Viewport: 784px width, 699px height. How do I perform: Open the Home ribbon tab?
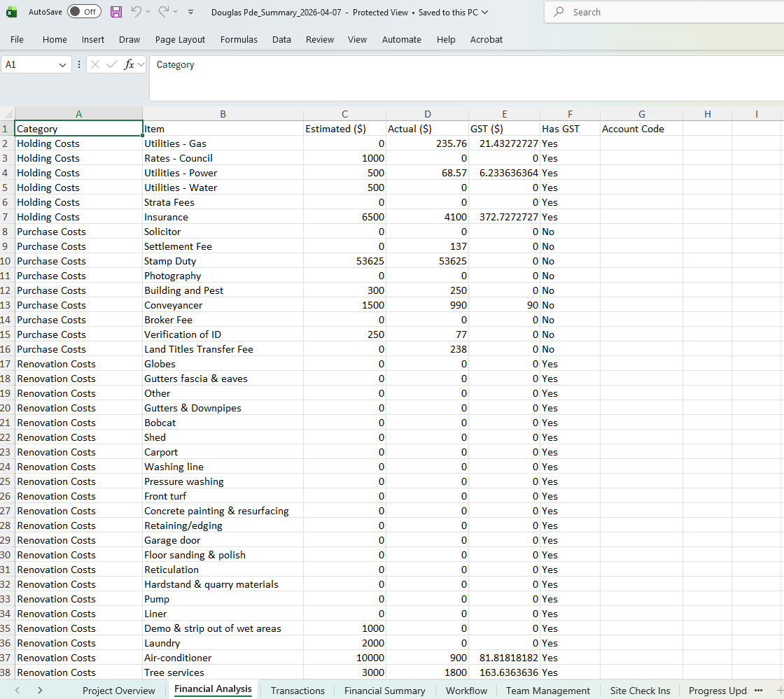pyautogui.click(x=55, y=39)
